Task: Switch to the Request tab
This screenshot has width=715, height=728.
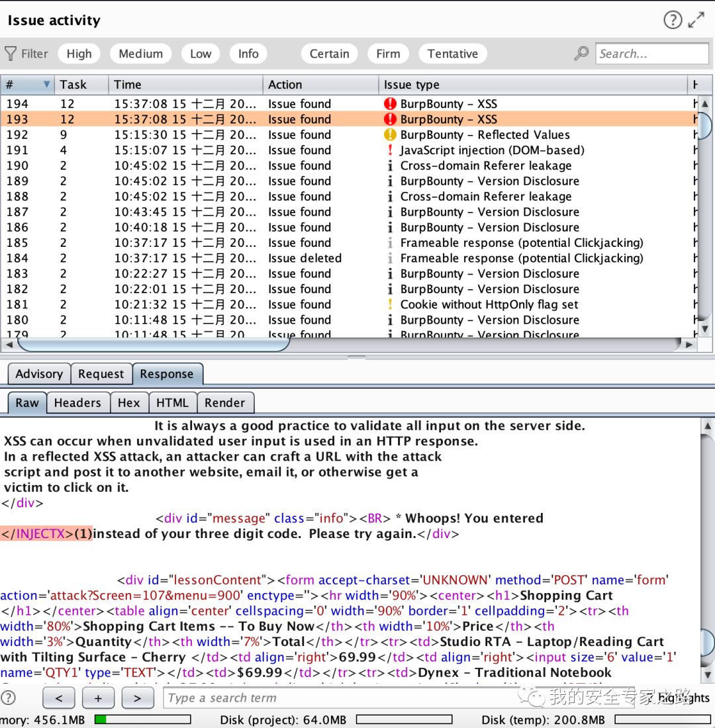Action: (101, 374)
